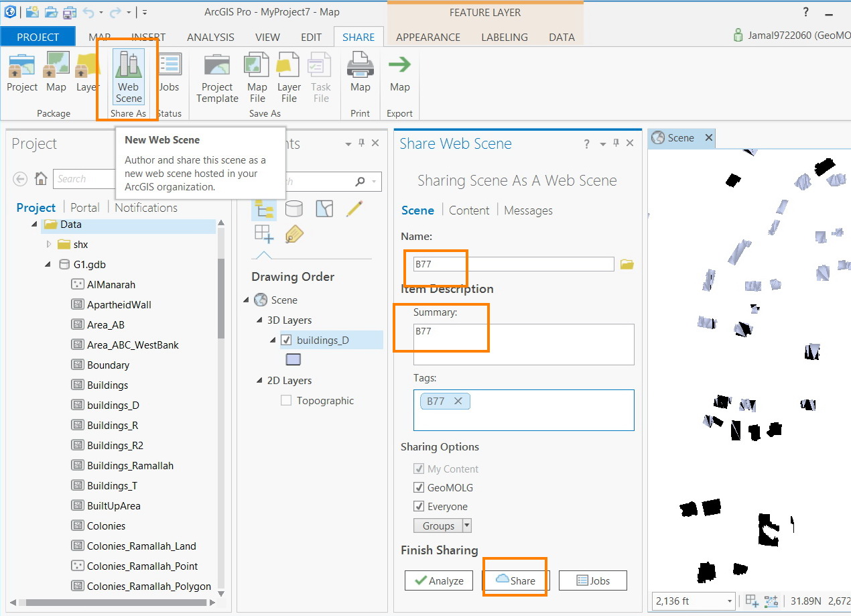The width and height of the screenshot is (851, 616).
Task: Click the Project package icon in ribbon
Action: (x=22, y=72)
